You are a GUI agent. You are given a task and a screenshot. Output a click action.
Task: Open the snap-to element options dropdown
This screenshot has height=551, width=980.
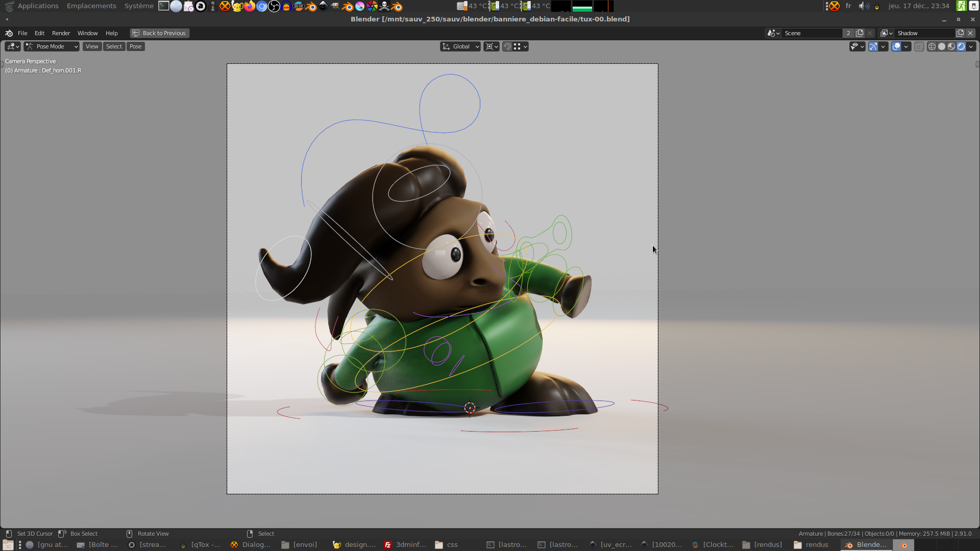pyautogui.click(x=520, y=46)
